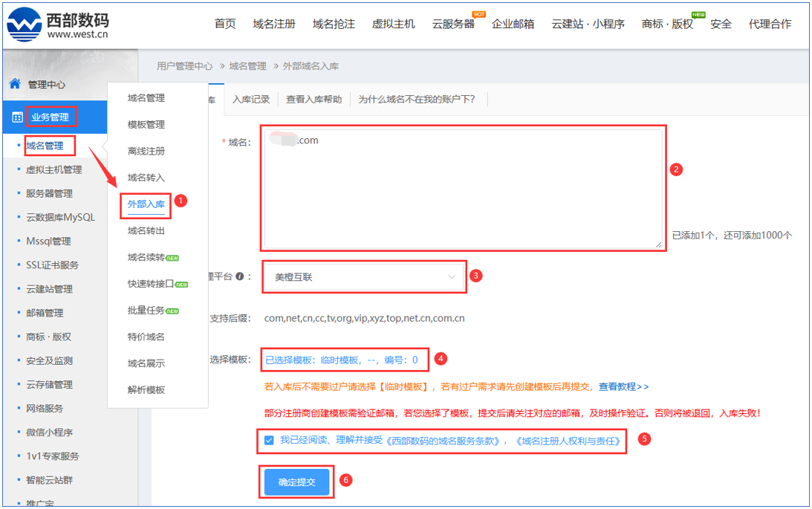812x509 pixels.
Task: Open the 查看教程 tutorial link
Action: point(623,386)
